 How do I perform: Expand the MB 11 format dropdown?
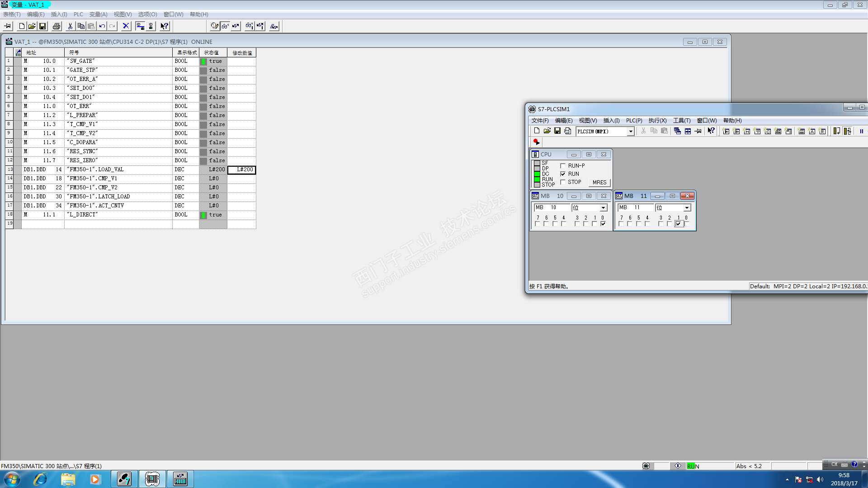[x=687, y=208]
